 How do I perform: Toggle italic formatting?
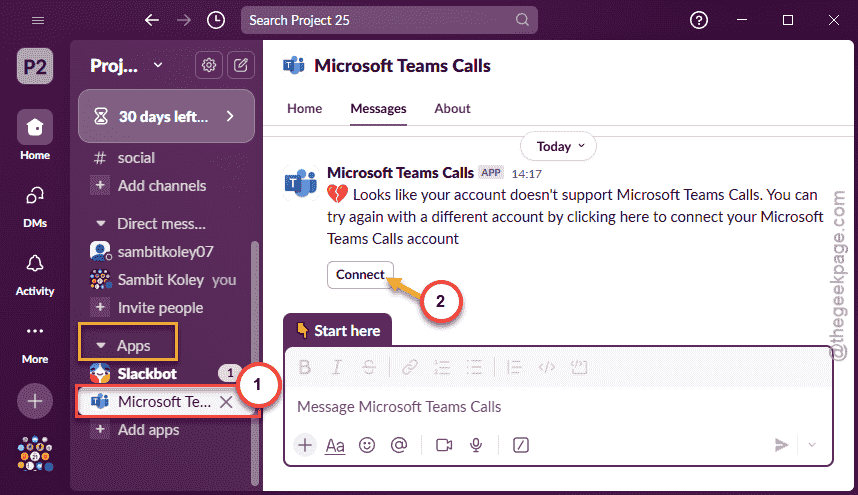pos(337,367)
